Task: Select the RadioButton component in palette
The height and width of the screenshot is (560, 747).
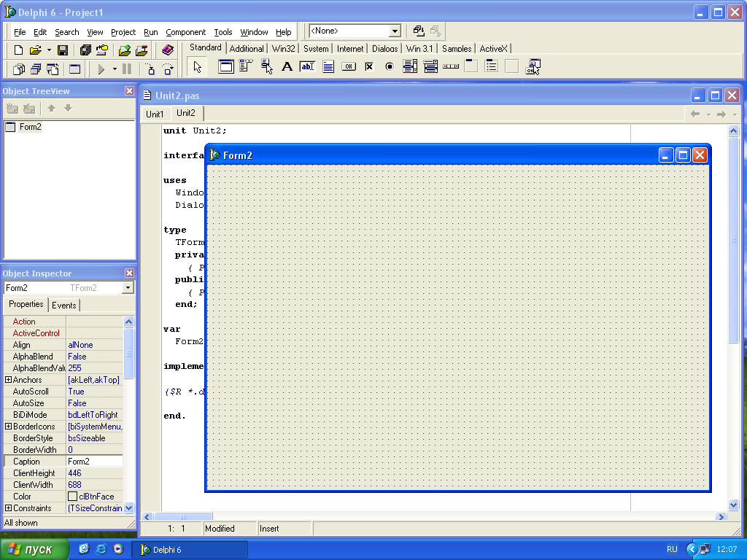Action: point(390,67)
